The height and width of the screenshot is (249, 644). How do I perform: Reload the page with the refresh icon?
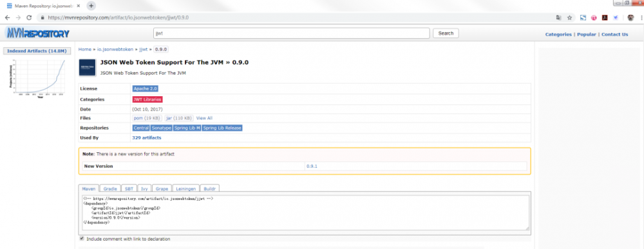coord(29,17)
